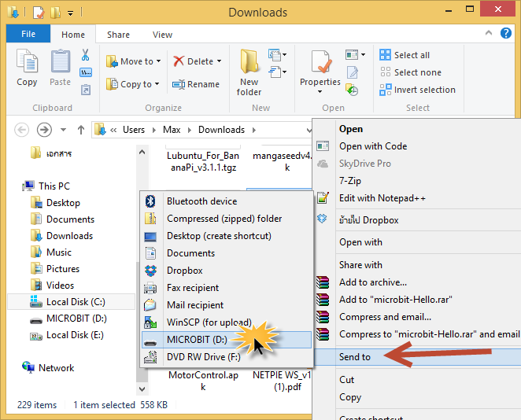Select the Lubuntu_For_BananaPi_v3.1.1.tgz file

(203, 161)
